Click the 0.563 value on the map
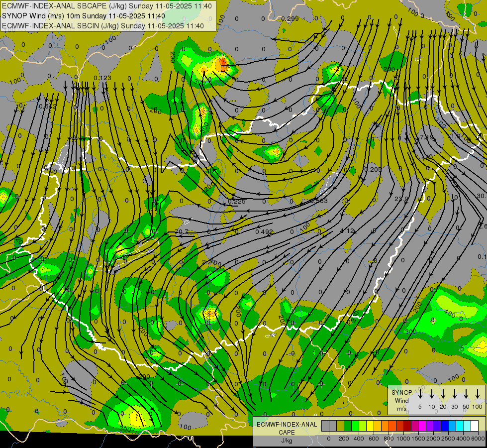Image resolution: width=487 pixels, height=448 pixels. tap(319, 201)
